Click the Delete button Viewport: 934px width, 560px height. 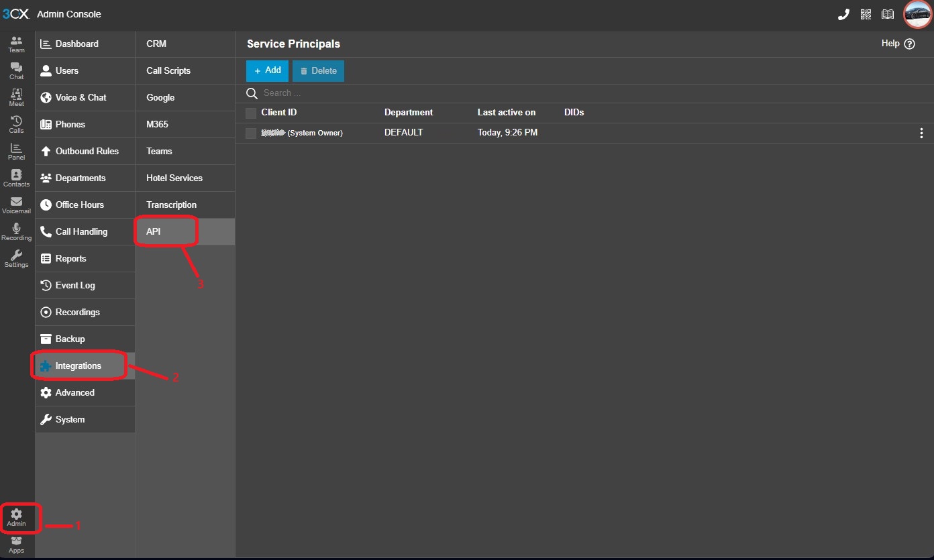[318, 70]
